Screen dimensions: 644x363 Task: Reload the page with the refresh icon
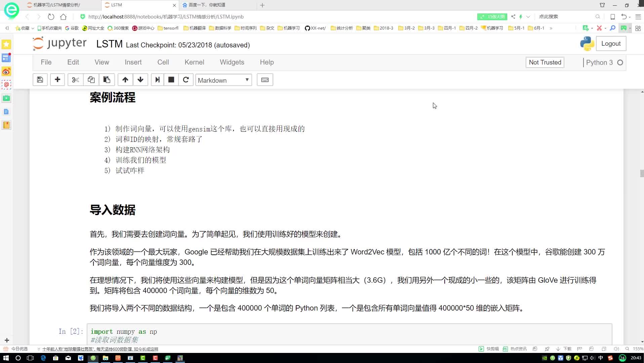[51, 16]
